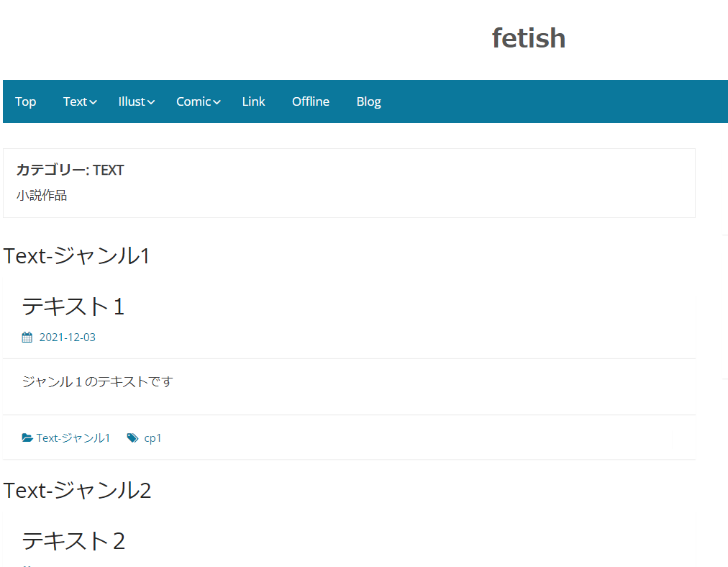
Task: Select the Text menu label
Action: 76,101
